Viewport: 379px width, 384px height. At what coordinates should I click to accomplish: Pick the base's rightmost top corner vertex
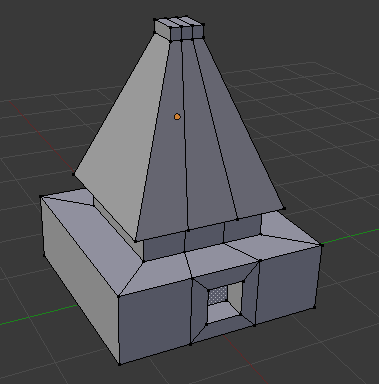pos(322,245)
